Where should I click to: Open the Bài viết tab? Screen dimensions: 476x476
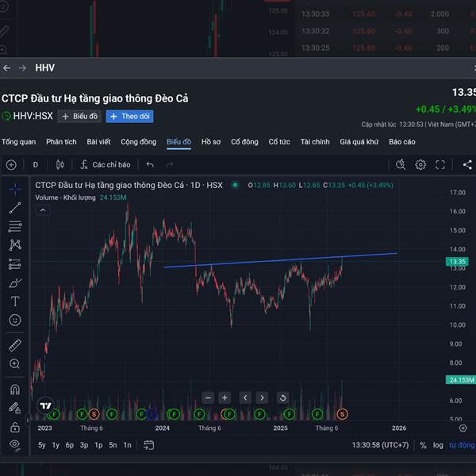pyautogui.click(x=98, y=142)
